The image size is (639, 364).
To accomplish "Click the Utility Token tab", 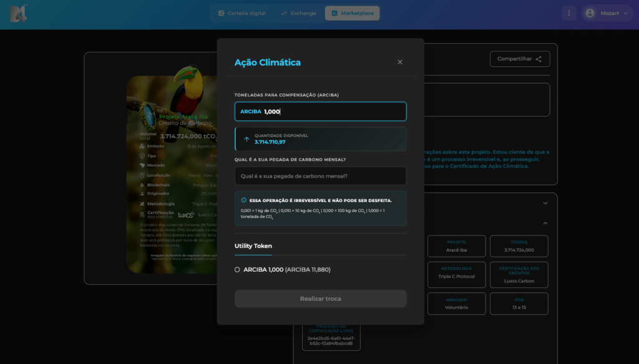I will (253, 246).
